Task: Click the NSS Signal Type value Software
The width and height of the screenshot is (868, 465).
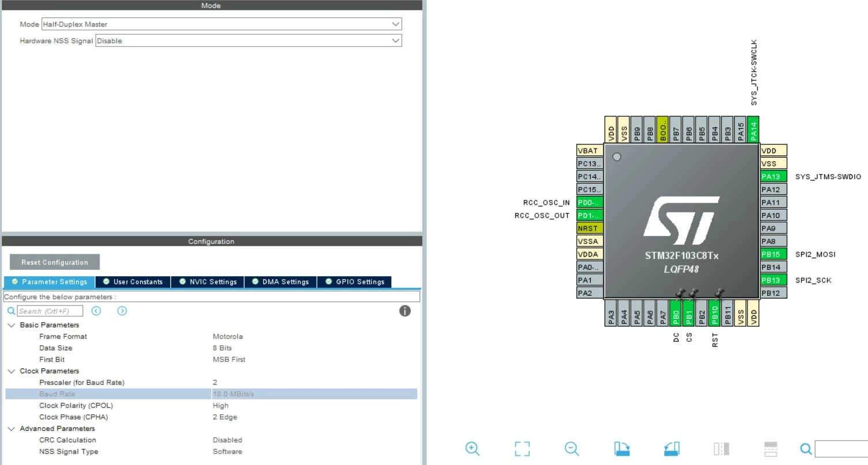Action: click(228, 452)
